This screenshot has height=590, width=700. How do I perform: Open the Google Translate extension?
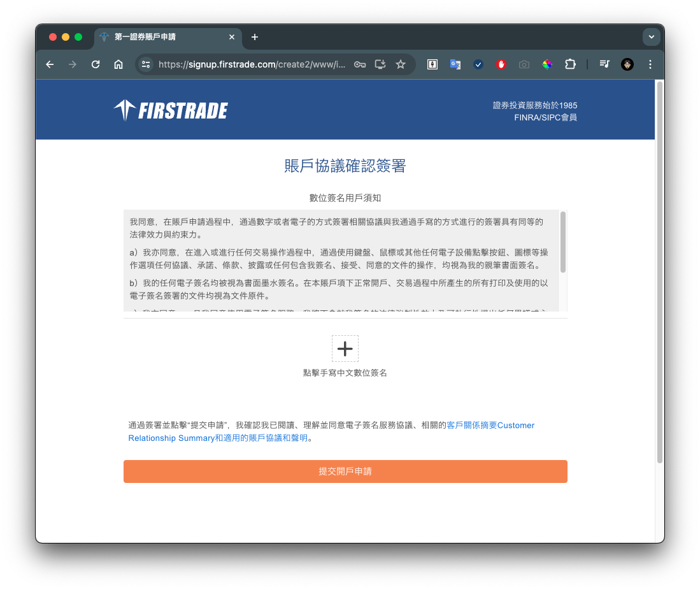click(455, 64)
